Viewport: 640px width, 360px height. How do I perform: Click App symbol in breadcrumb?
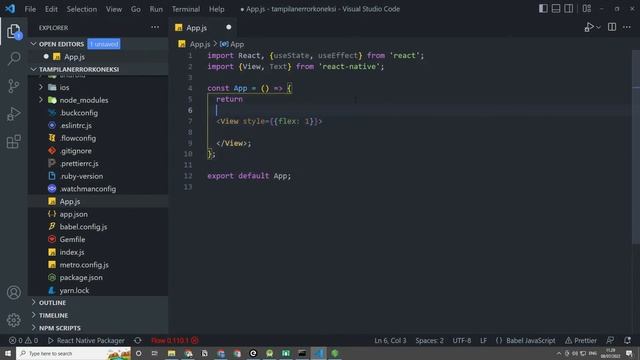coord(232,44)
